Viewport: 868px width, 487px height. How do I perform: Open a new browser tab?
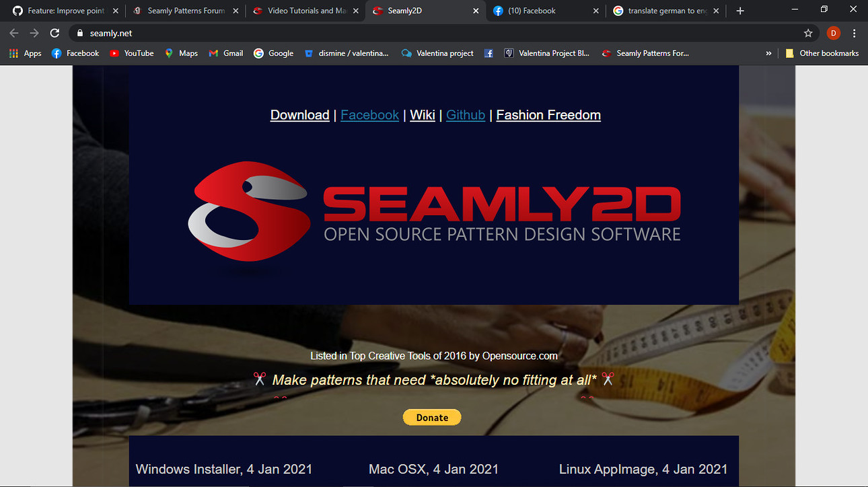[x=740, y=11]
